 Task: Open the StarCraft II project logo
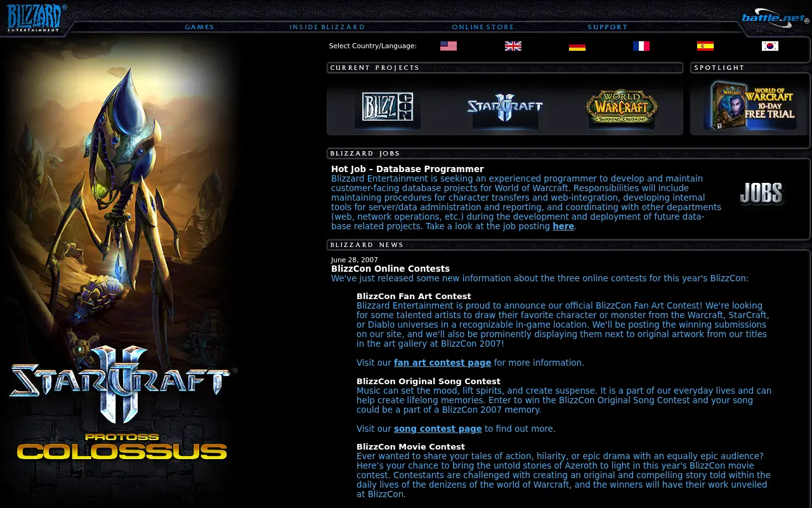click(x=505, y=108)
